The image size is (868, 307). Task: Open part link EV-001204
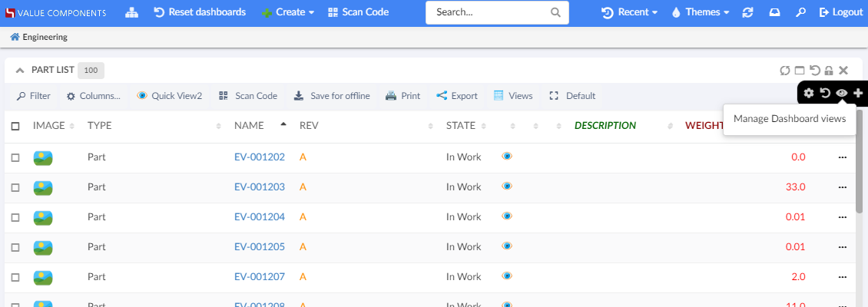point(259,217)
